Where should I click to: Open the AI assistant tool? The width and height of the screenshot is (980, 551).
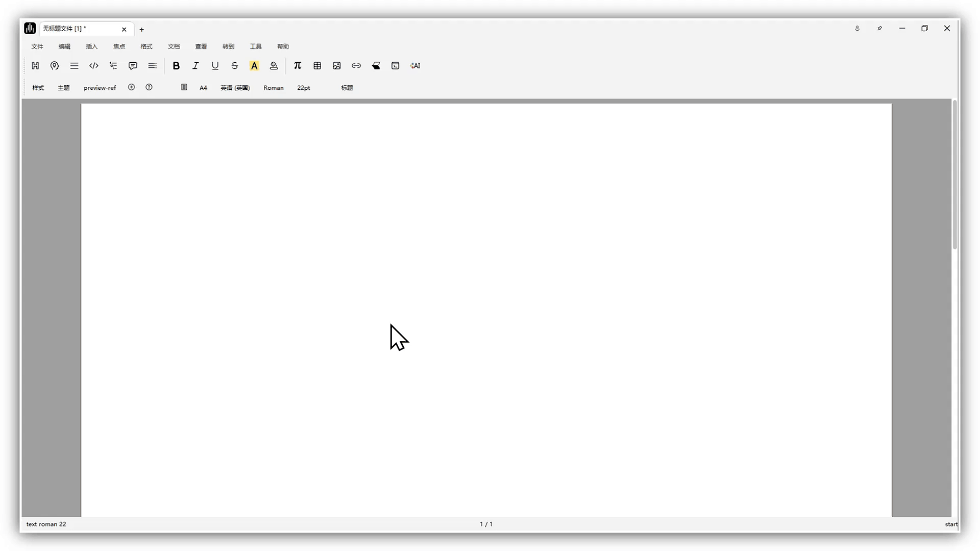click(x=415, y=66)
